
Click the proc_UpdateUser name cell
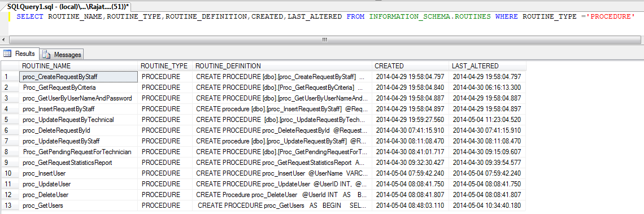[78, 184]
